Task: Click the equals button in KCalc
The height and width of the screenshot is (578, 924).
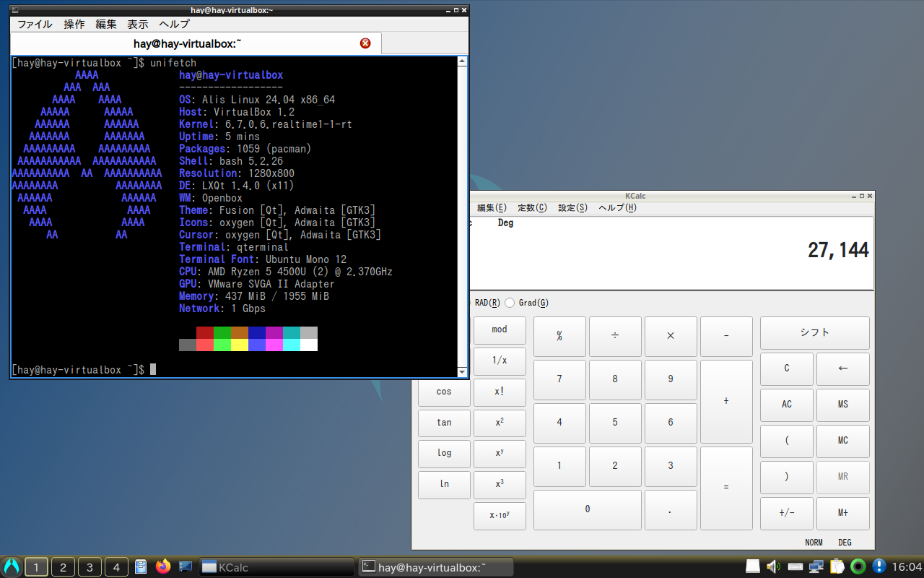Action: tap(726, 488)
